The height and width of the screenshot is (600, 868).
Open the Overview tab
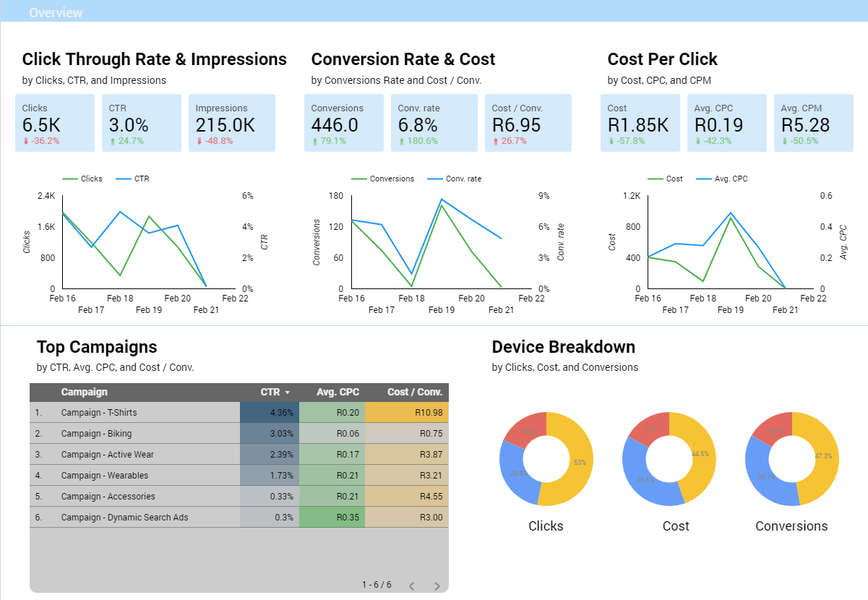tap(56, 12)
